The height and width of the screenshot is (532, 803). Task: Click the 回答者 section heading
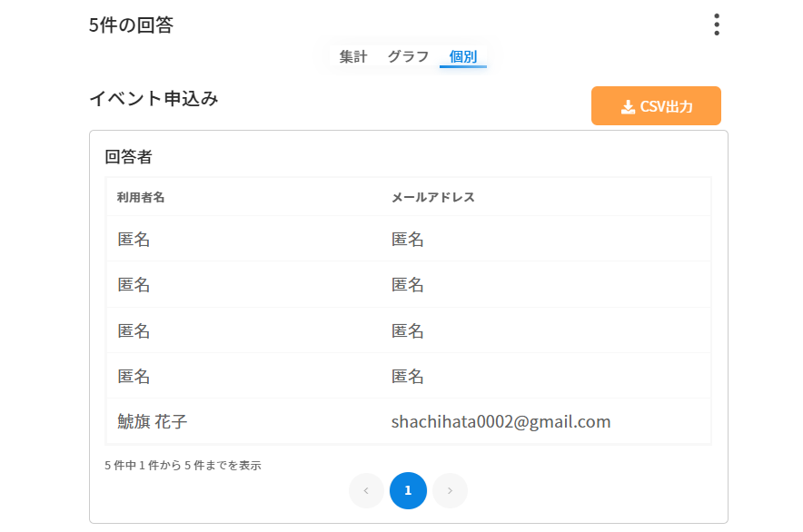128,156
